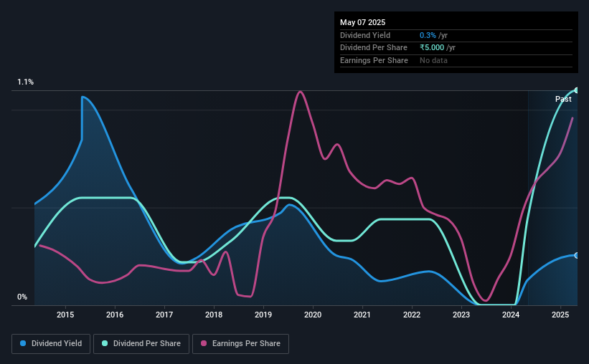Click the 0.3% dividend yield value
The width and height of the screenshot is (589, 364).
coord(428,35)
